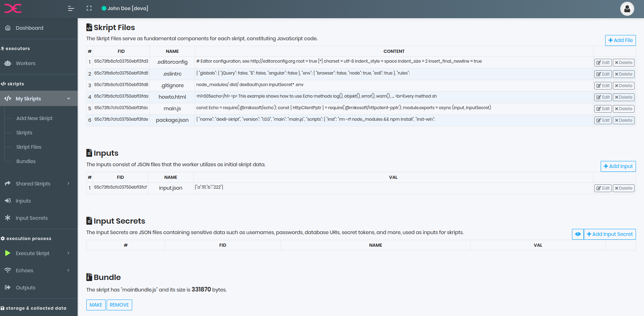Screen dimensions: 644x316
Task: Go to Outputs in the sidebar
Action: (x=26, y=288)
